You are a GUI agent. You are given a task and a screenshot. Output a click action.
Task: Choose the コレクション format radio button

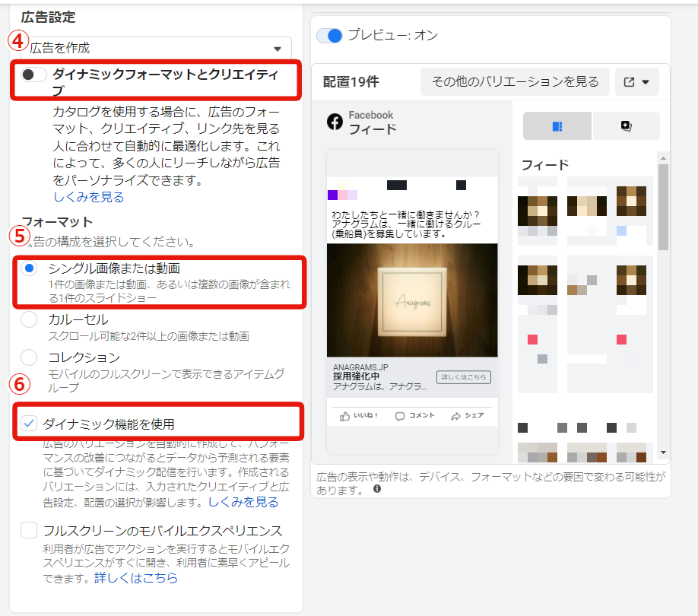click(30, 357)
